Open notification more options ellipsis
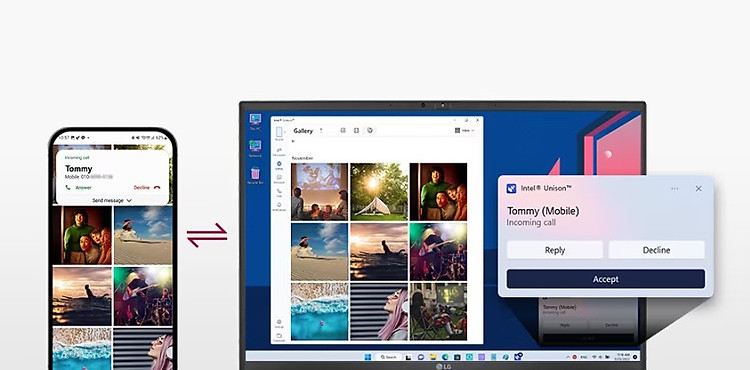 pyautogui.click(x=674, y=188)
